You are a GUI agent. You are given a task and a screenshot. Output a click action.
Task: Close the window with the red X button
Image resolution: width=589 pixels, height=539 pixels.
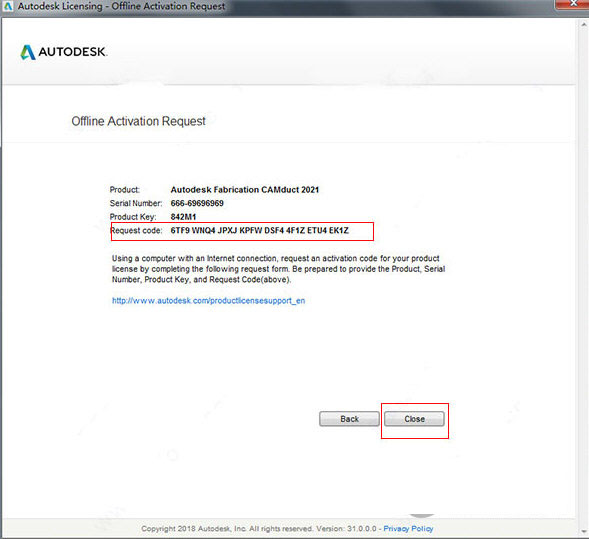point(573,4)
